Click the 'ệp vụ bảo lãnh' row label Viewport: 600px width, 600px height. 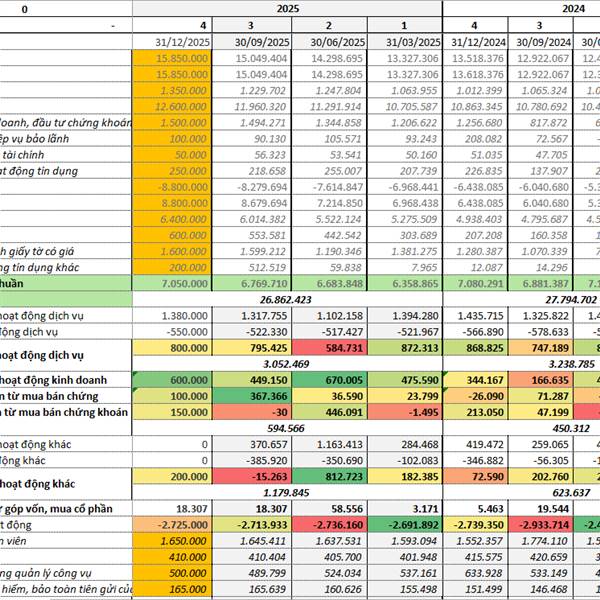coord(34,139)
